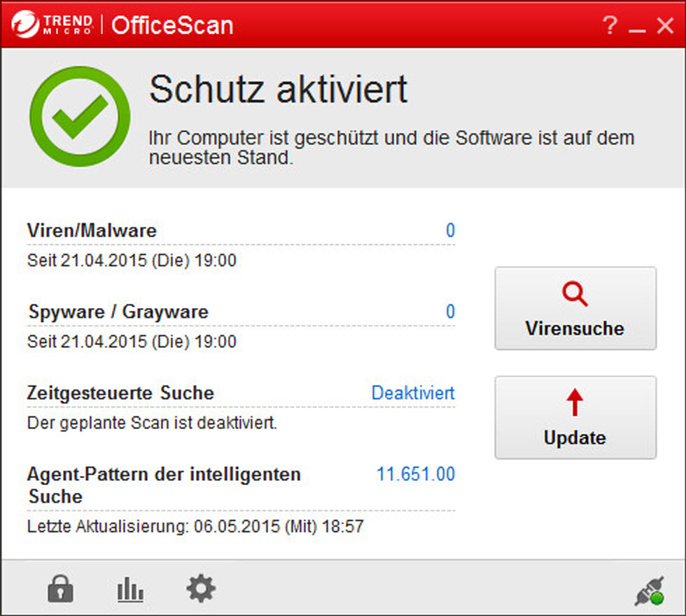Close the OfficeScan window

point(664,26)
